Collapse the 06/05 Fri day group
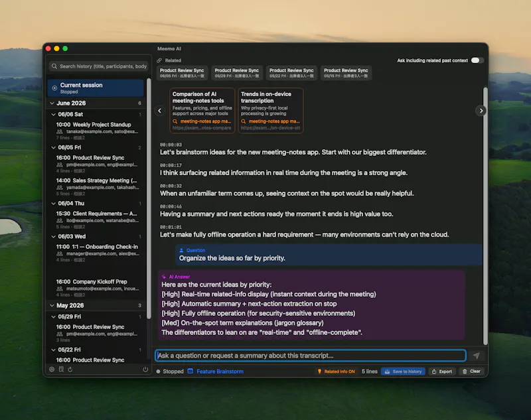 point(53,147)
